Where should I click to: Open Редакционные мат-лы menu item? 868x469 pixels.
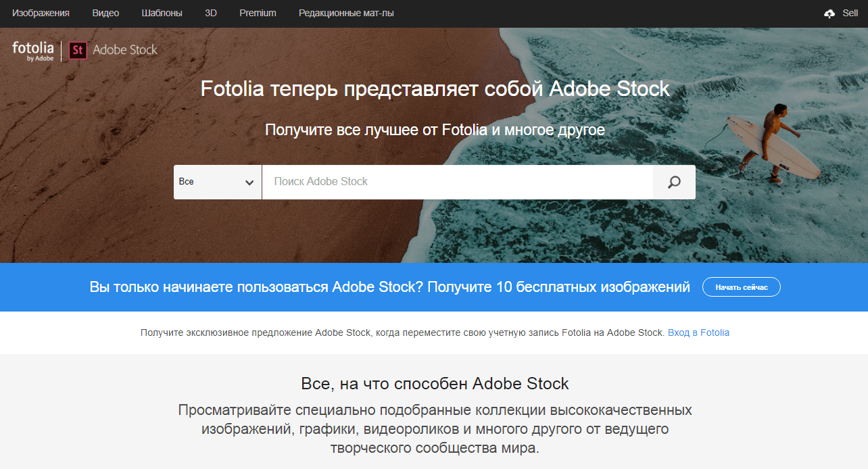point(346,13)
